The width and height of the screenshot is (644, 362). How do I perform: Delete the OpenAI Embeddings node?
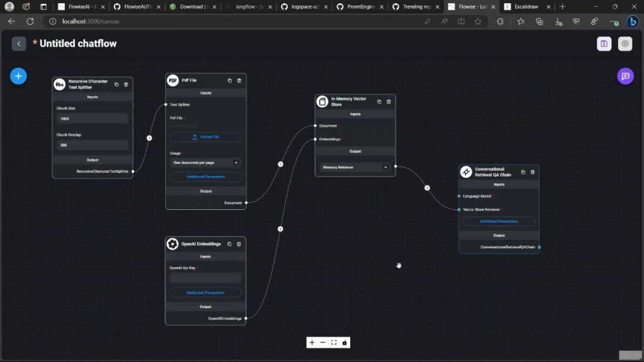coord(238,244)
